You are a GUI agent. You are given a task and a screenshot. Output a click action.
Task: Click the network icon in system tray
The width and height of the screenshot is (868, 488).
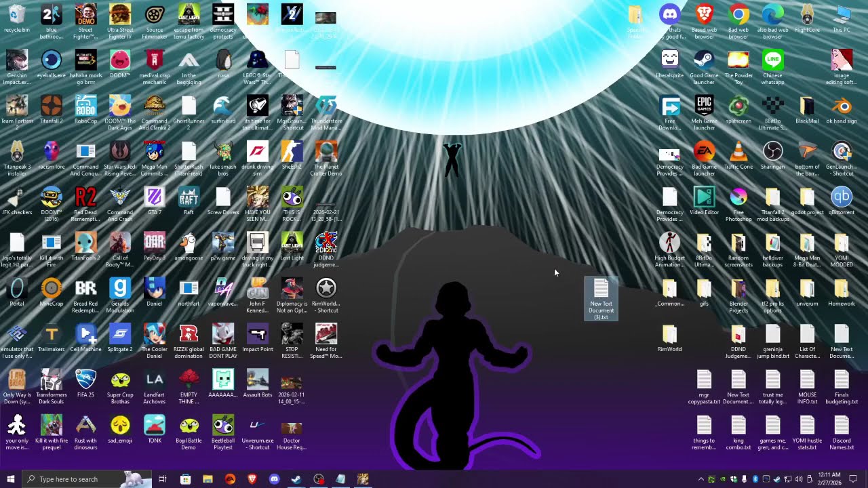click(787, 479)
